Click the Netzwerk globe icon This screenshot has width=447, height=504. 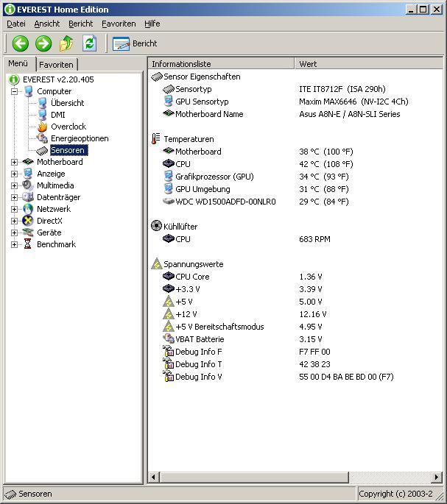(x=28, y=209)
